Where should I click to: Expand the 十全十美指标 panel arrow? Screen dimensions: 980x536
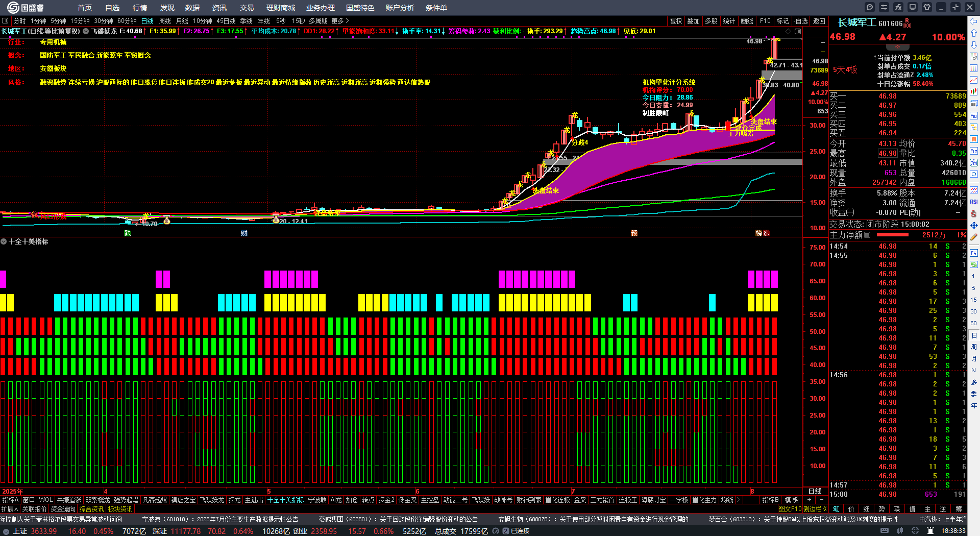tap(4, 241)
